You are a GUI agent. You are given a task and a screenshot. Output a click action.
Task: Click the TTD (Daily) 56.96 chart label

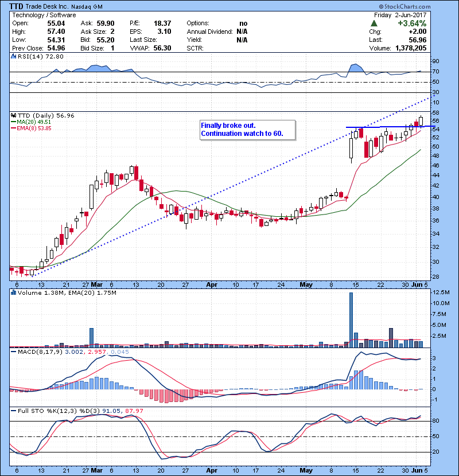[x=46, y=115]
